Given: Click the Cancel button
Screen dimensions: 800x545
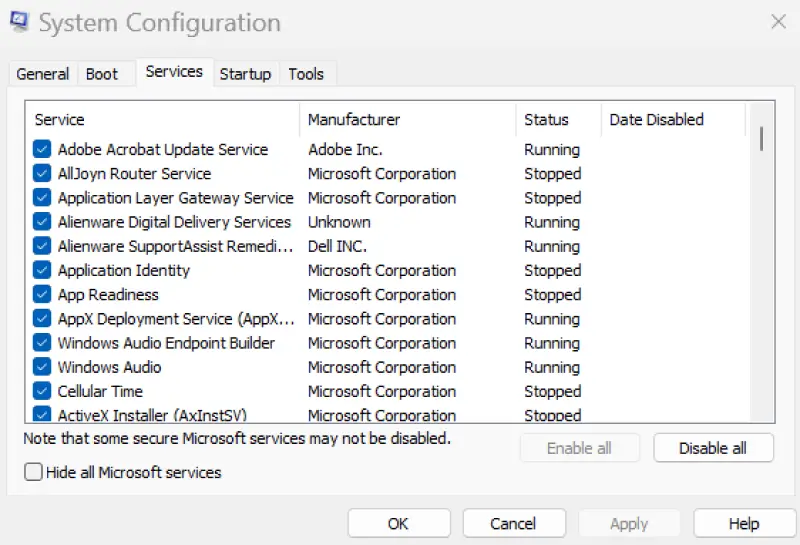Looking at the screenshot, I should click(x=514, y=524).
